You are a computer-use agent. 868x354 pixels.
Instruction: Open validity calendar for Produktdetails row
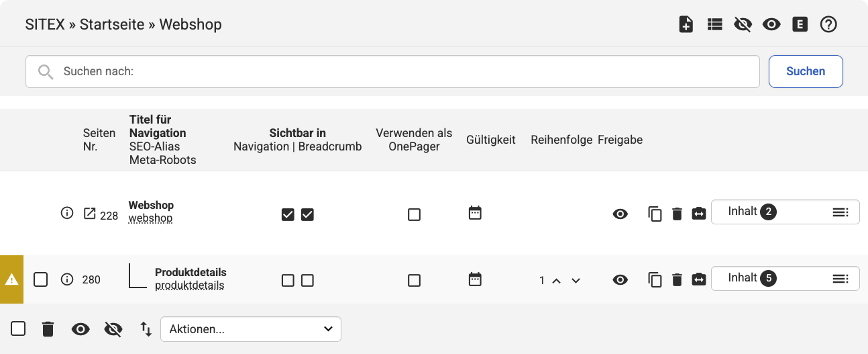click(475, 279)
